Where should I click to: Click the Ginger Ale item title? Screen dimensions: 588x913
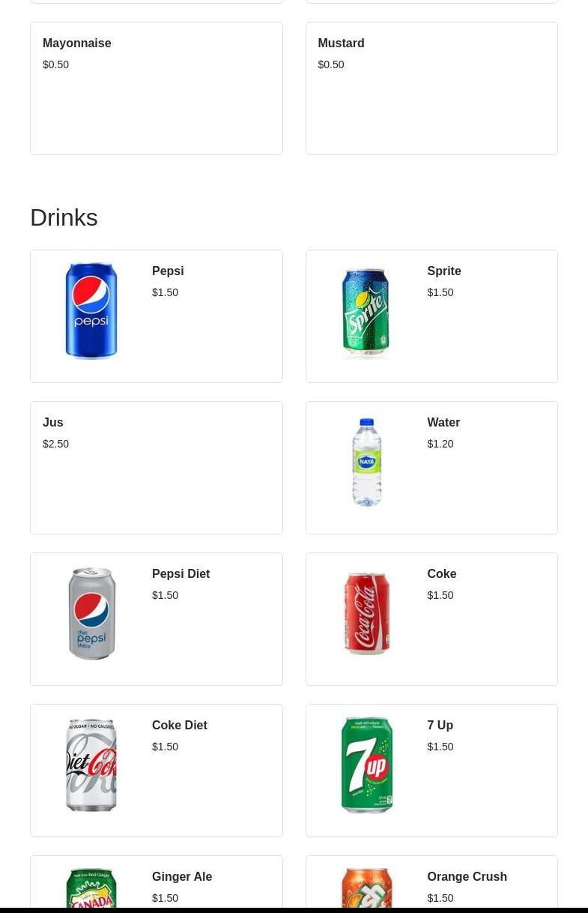coord(182,877)
